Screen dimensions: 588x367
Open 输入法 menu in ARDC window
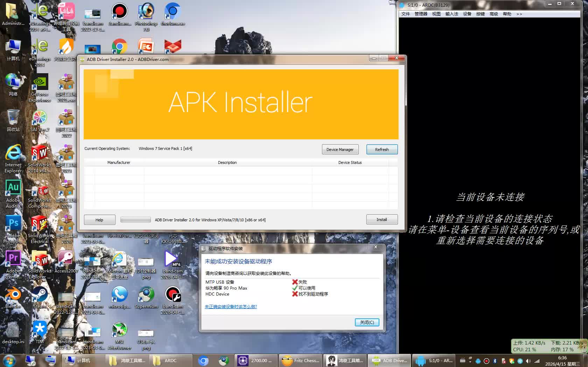pyautogui.click(x=451, y=14)
